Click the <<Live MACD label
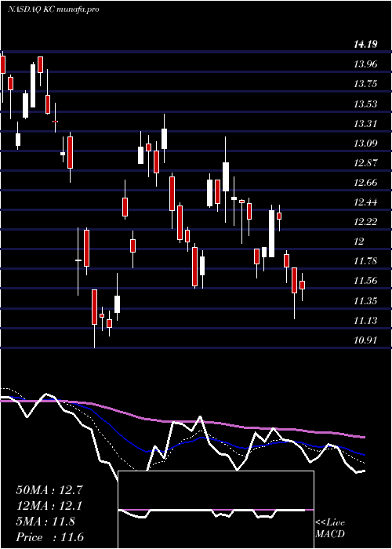Viewport: 392px width, 549px height. (x=330, y=529)
